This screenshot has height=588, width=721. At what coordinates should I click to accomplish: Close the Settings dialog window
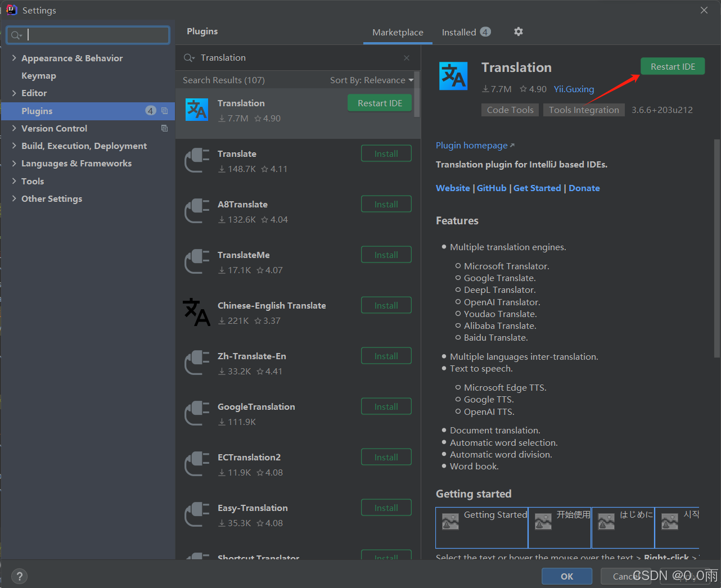pyautogui.click(x=704, y=10)
